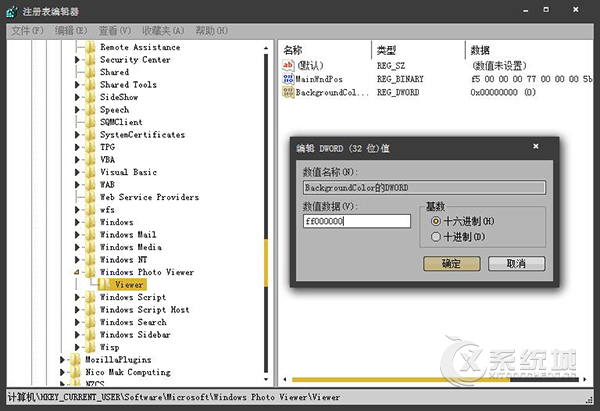Click the SQMClient folder icon
Image resolution: width=600 pixels, height=411 pixels.
point(90,122)
